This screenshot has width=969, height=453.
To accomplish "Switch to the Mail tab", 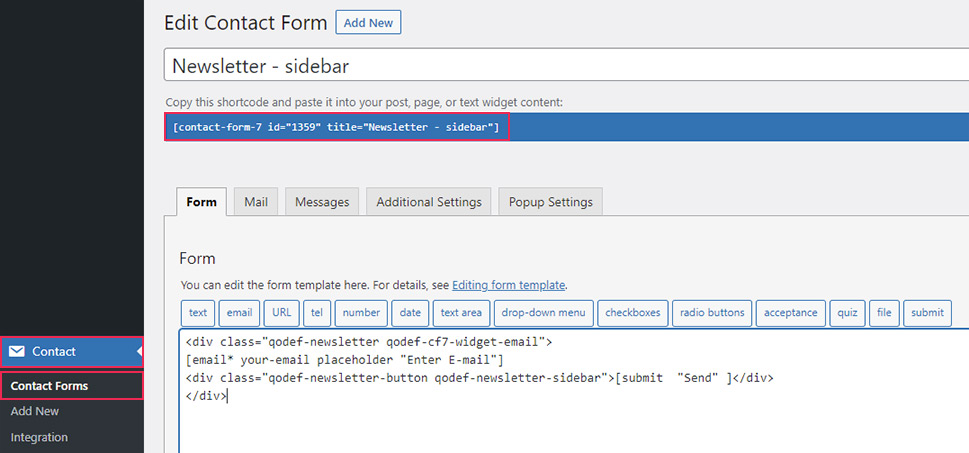I will (256, 202).
